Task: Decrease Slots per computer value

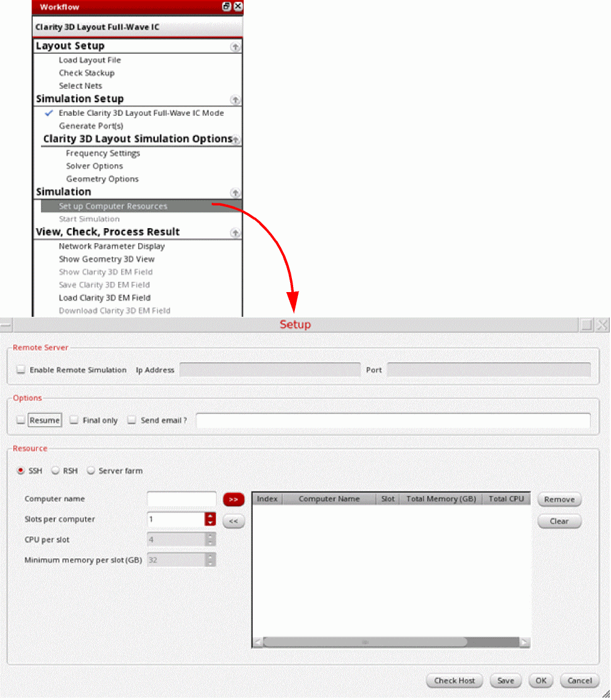Action: pos(211,523)
